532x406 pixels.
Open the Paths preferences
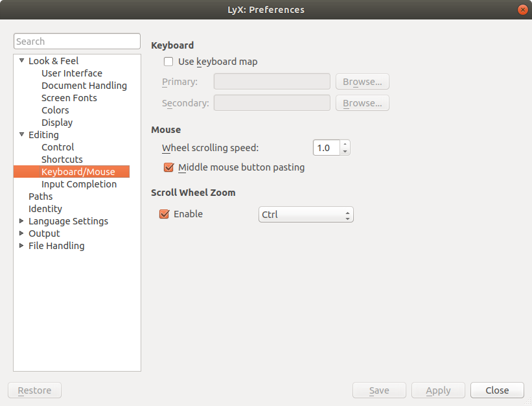[40, 197]
